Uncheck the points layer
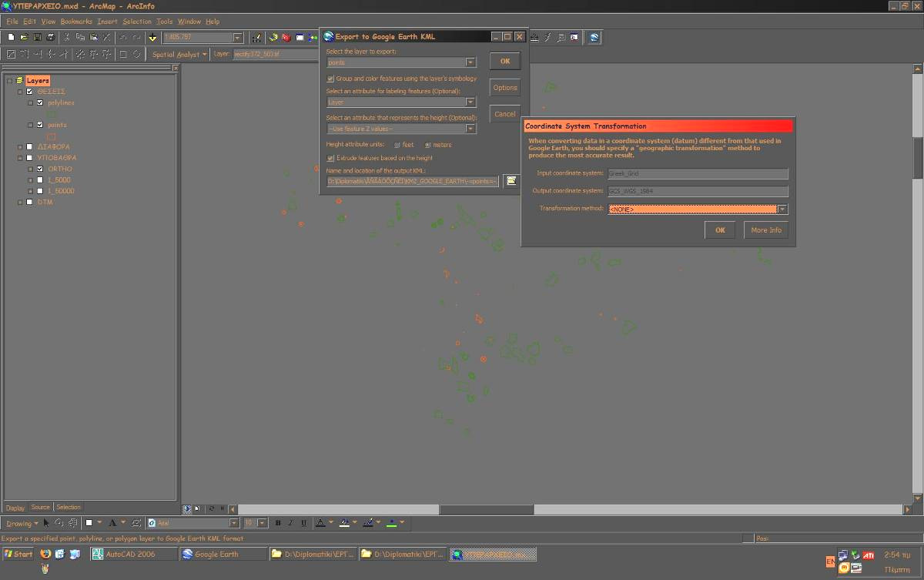924x580 pixels. 40,125
